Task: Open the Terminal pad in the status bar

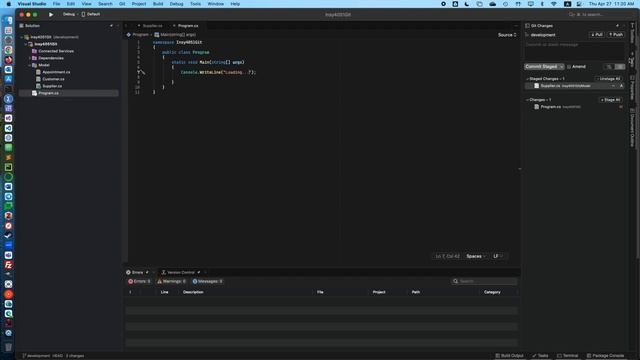Action: click(x=567, y=356)
